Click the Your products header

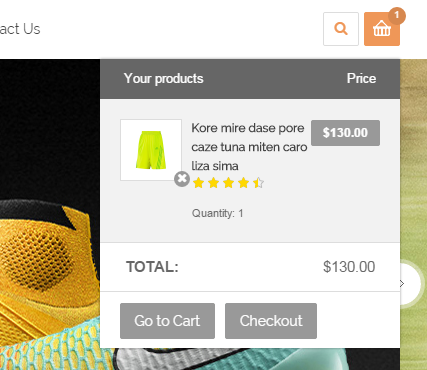[x=164, y=79]
